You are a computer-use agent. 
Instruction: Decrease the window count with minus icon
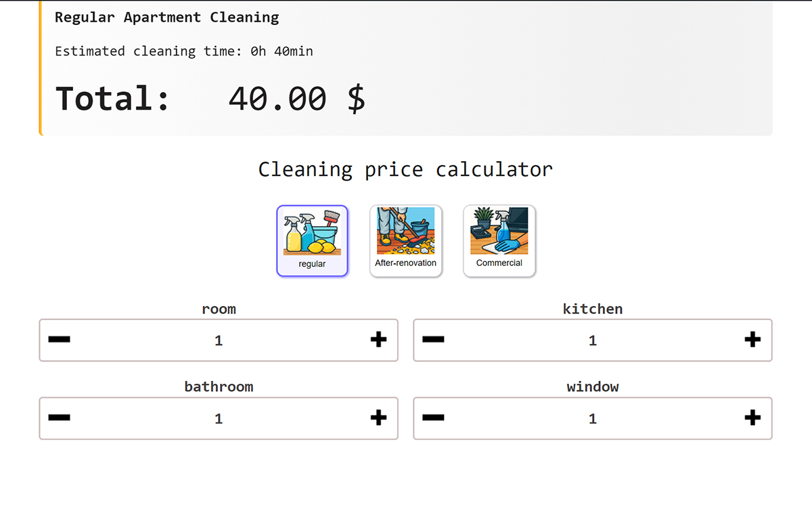click(433, 418)
